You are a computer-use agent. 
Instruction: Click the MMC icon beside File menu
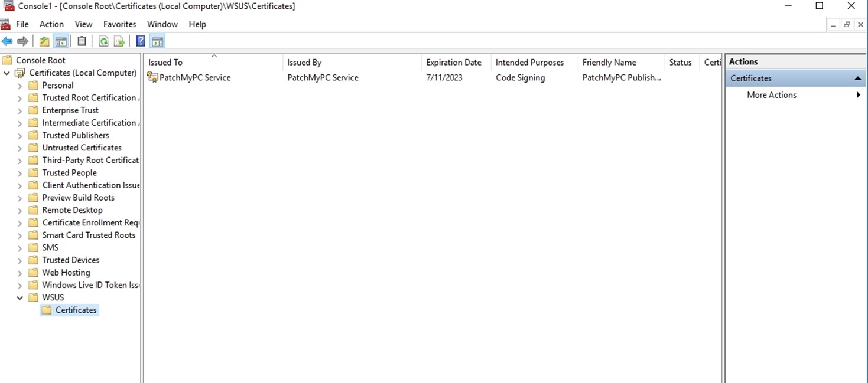pos(5,24)
